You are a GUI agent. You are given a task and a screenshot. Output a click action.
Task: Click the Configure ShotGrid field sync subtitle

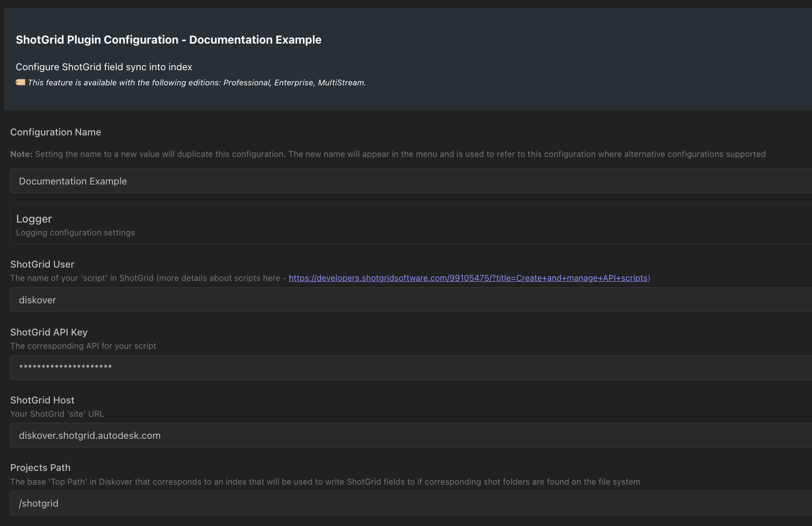click(x=104, y=67)
